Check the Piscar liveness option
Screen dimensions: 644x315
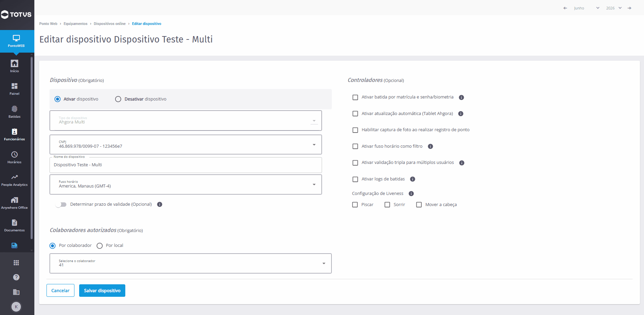355,205
